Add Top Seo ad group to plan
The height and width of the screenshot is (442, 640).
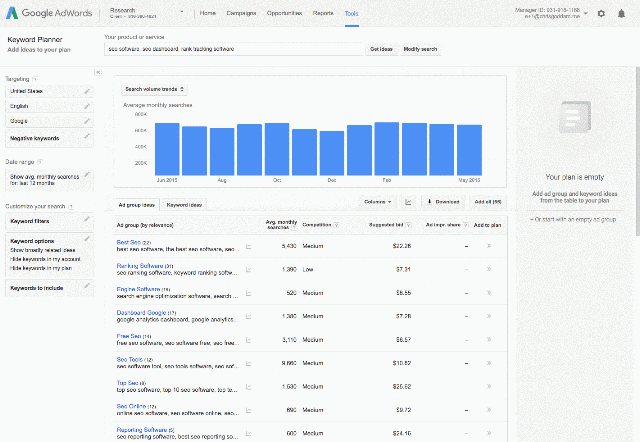click(489, 386)
